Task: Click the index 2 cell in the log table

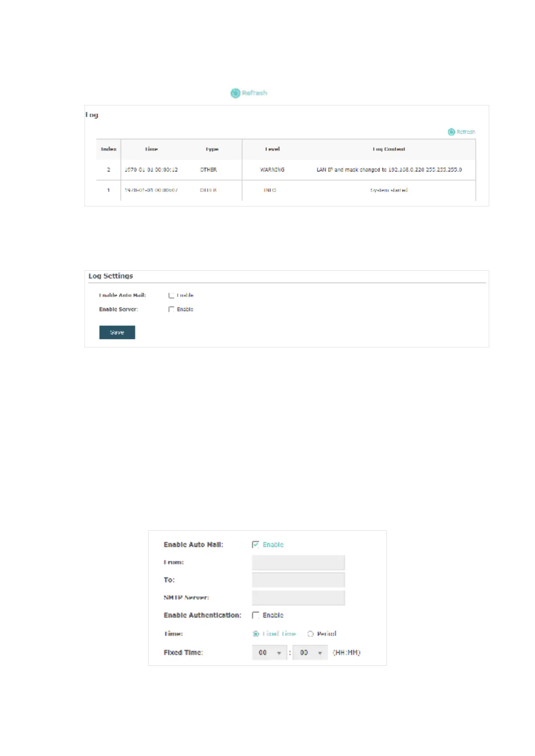Action: [x=108, y=170]
